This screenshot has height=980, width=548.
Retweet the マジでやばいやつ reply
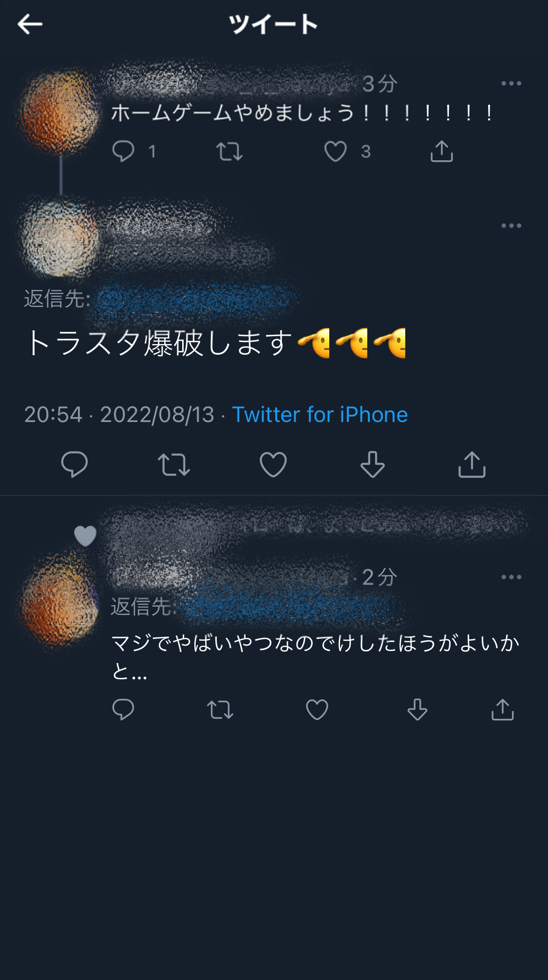(x=220, y=710)
